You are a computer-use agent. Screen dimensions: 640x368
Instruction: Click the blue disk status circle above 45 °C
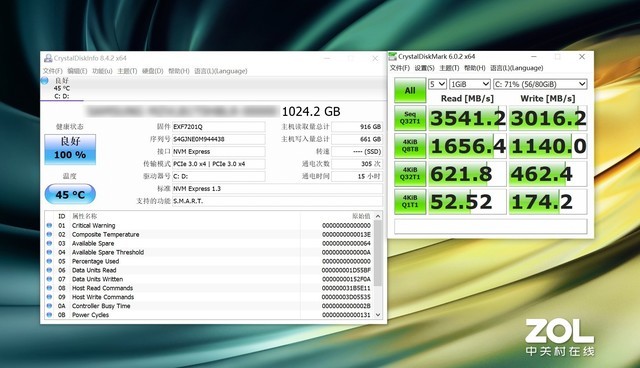pos(45,81)
